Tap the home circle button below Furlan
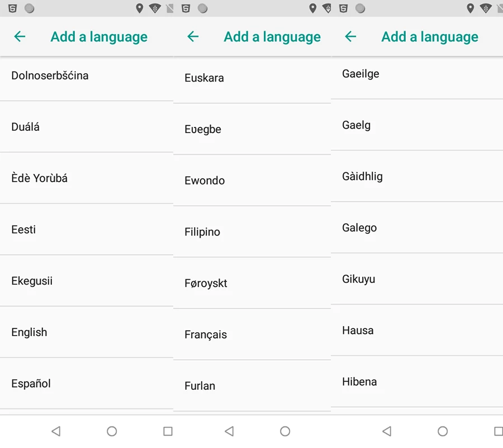Screen dimensions: 503x448 [x=285, y=431]
